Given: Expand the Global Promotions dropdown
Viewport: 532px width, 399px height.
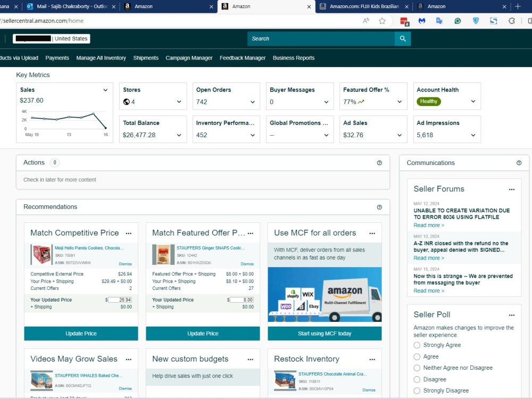Looking at the screenshot, I should coord(326,135).
